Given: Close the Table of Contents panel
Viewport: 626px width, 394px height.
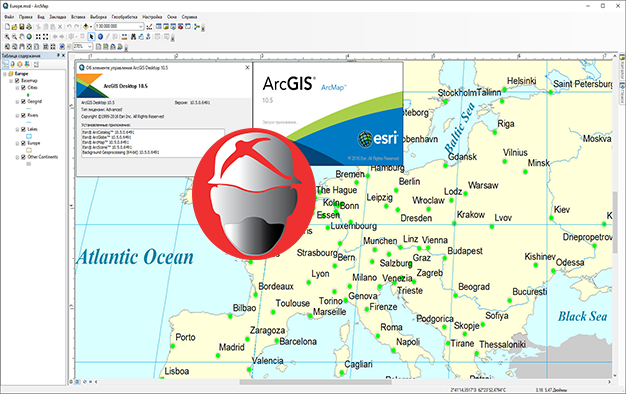Looking at the screenshot, I should [x=63, y=55].
